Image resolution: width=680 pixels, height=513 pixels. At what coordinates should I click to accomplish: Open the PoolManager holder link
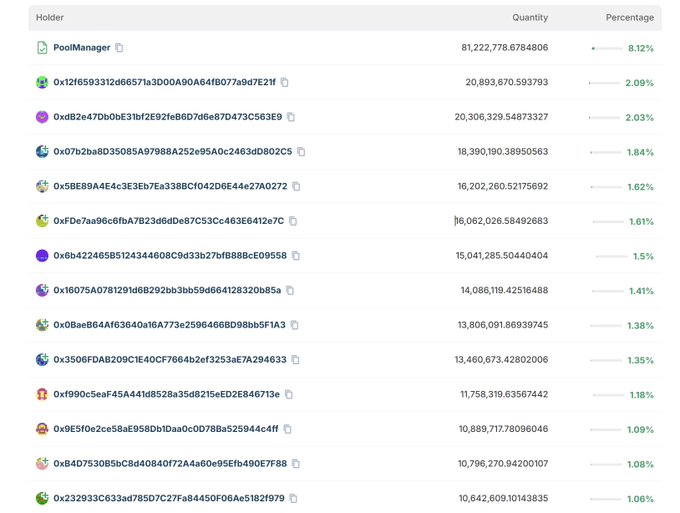point(82,48)
